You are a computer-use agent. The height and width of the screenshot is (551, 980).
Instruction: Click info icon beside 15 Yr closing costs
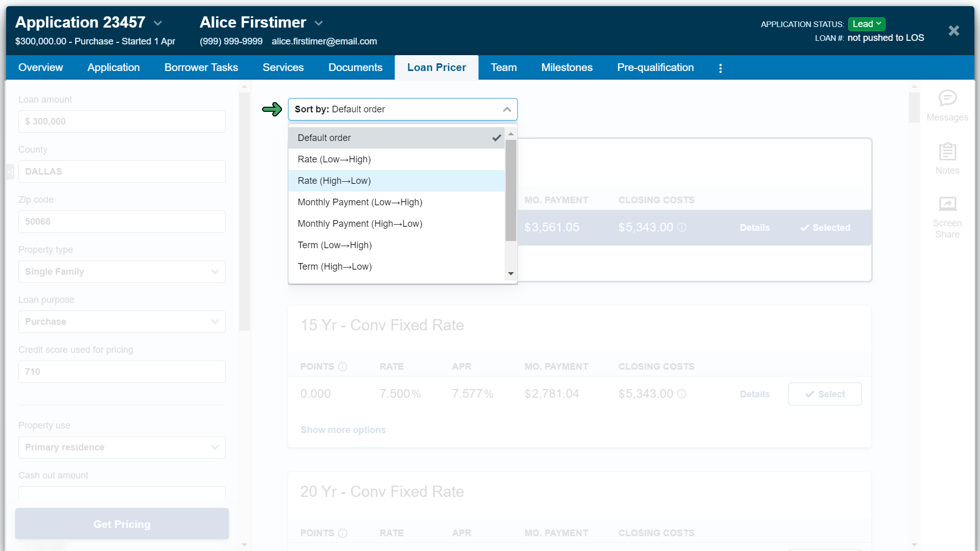pos(682,394)
